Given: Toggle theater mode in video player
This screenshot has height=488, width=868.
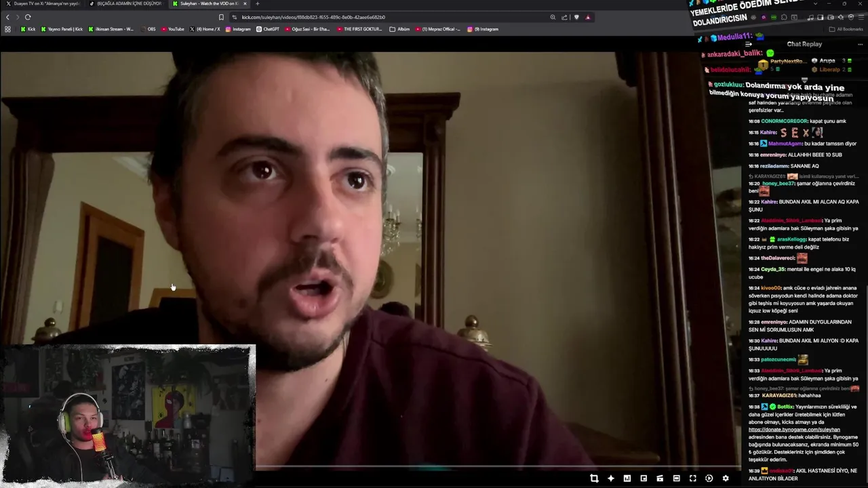Looking at the screenshot, I should 676,479.
